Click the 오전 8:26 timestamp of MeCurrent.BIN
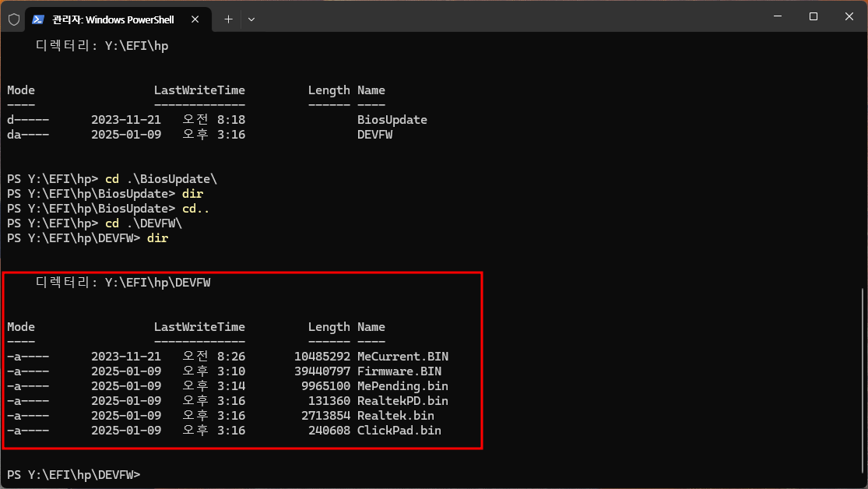Viewport: 868px width, 489px height. 213,357
